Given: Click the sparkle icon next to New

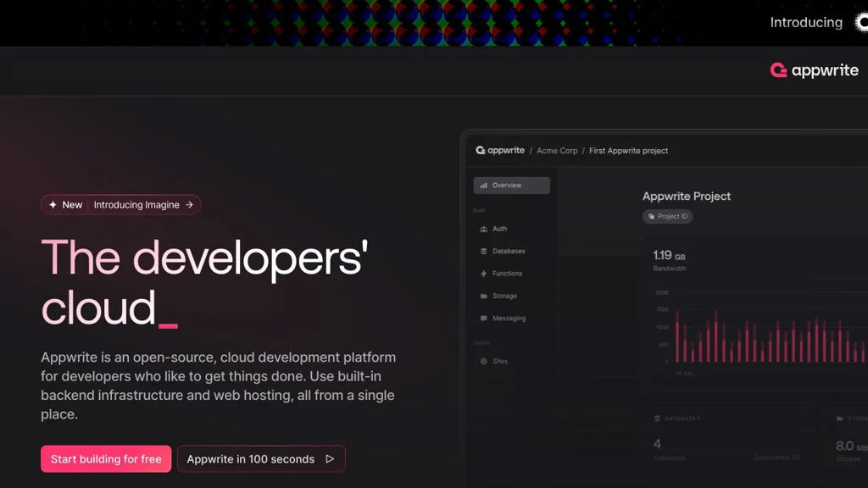Looking at the screenshot, I should pyautogui.click(x=53, y=204).
